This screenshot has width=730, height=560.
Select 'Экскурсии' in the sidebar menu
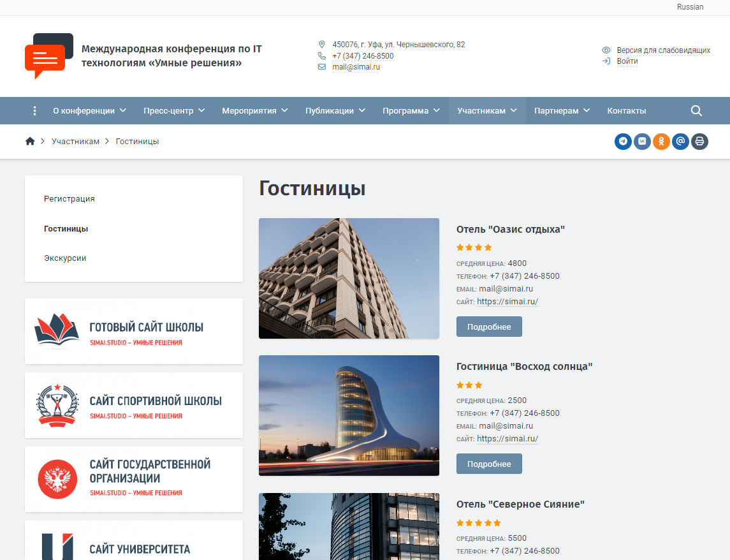tap(65, 258)
